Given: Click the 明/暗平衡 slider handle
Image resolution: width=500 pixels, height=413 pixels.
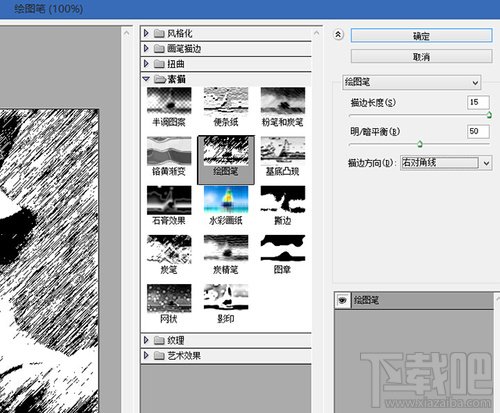Looking at the screenshot, I should point(420,144).
